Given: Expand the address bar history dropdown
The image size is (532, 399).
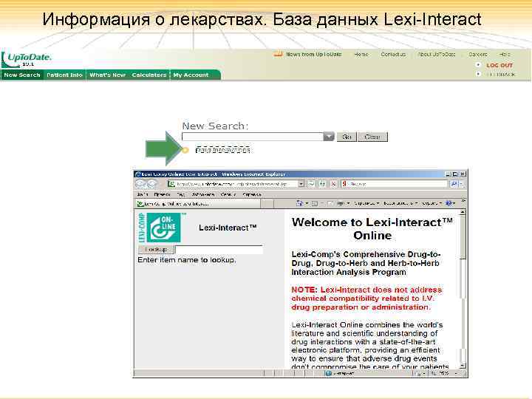Looking at the screenshot, I should (x=301, y=184).
